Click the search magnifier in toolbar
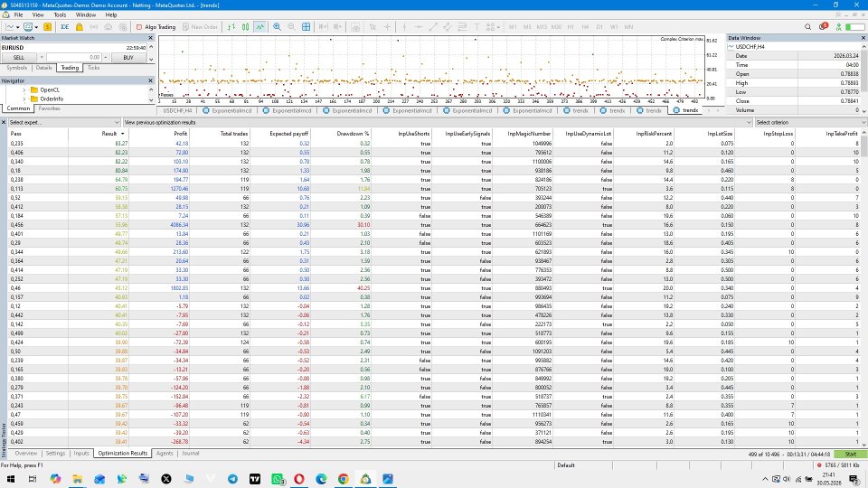This screenshot has width=868, height=488. tap(807, 26)
